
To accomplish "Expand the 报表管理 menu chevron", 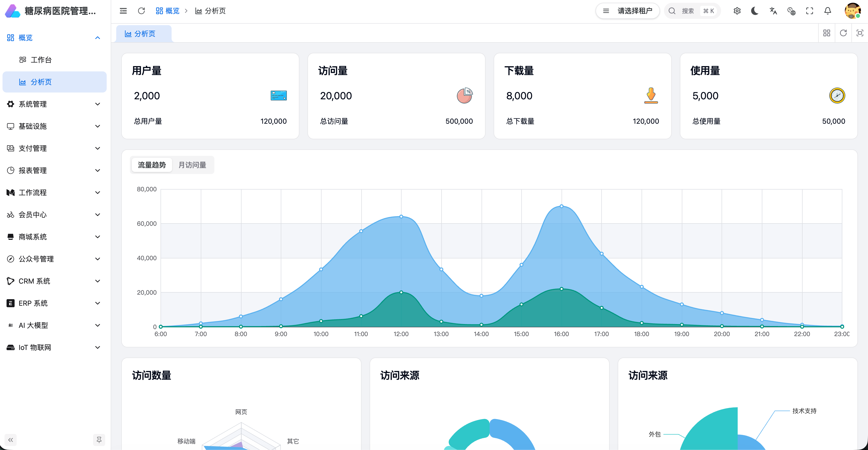I will [x=98, y=170].
